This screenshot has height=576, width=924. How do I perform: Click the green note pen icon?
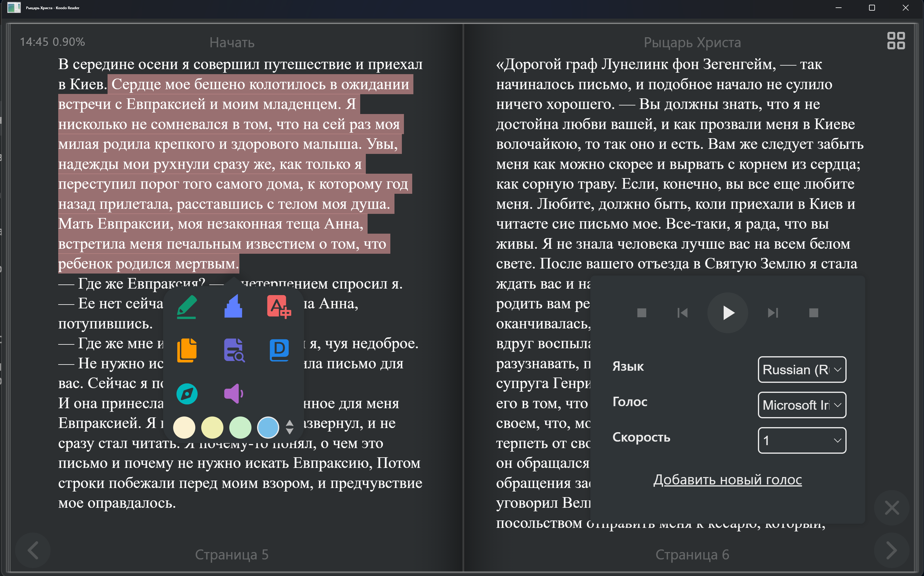[x=187, y=307]
